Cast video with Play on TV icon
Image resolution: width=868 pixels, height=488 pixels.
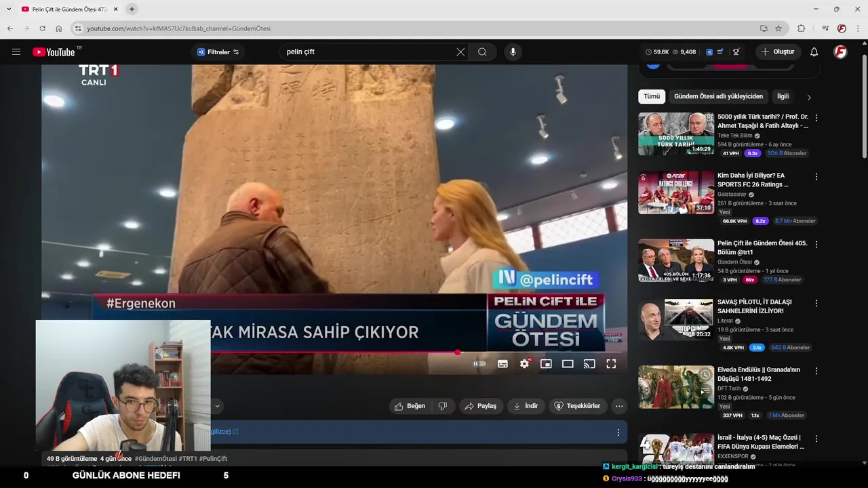[589, 364]
